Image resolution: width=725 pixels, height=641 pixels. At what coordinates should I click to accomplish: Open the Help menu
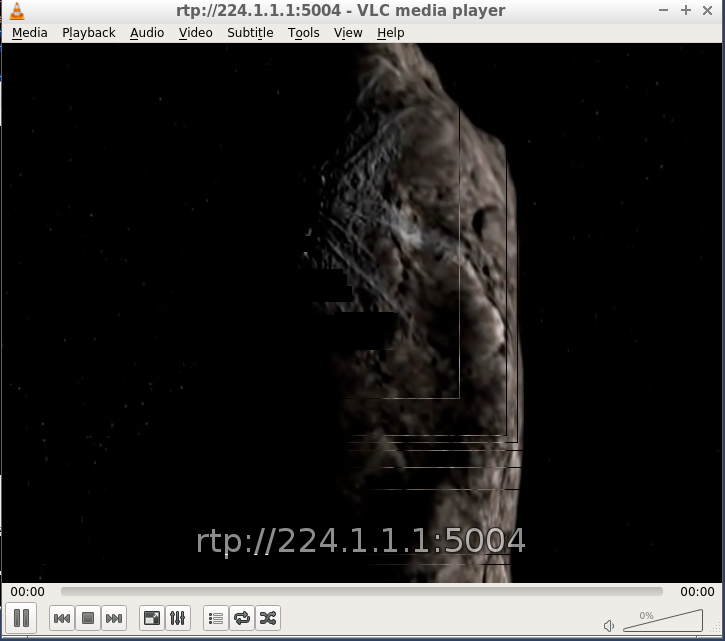coord(391,33)
